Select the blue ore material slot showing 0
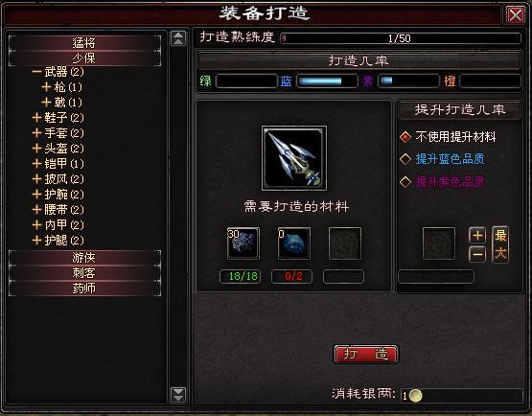 [x=294, y=243]
